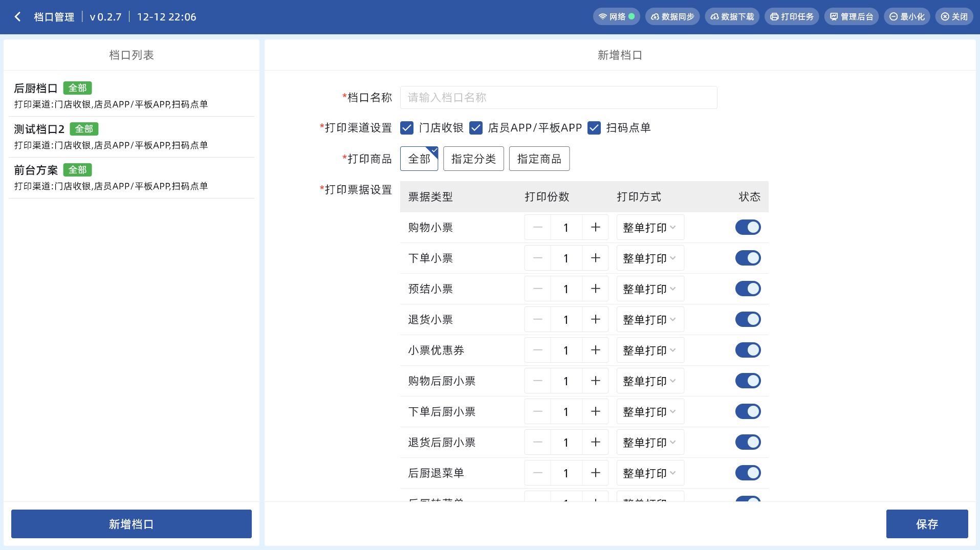The width and height of the screenshot is (980, 550).
Task: Uncheck the 门店收银 channel checkbox
Action: [x=407, y=128]
